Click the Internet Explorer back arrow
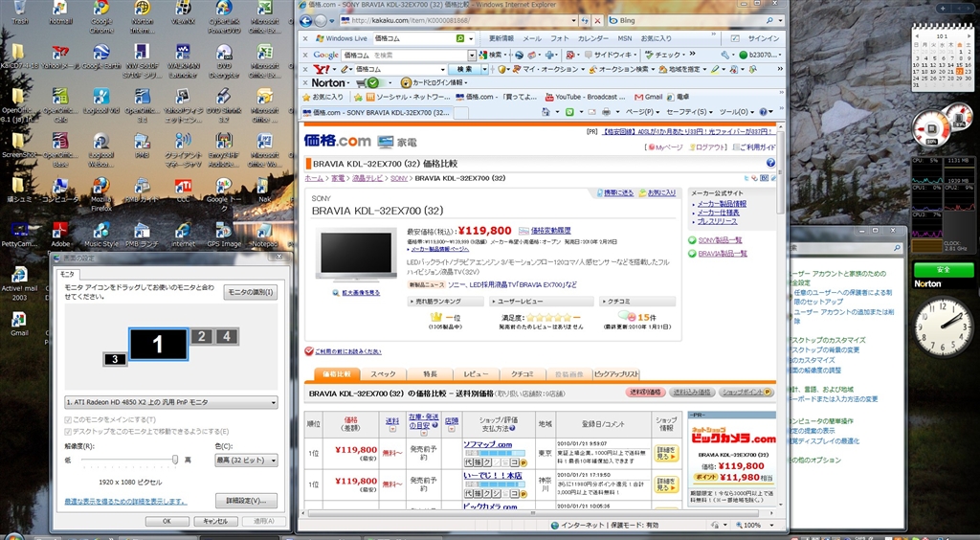Screen dimensions: 980x540 click(x=306, y=21)
